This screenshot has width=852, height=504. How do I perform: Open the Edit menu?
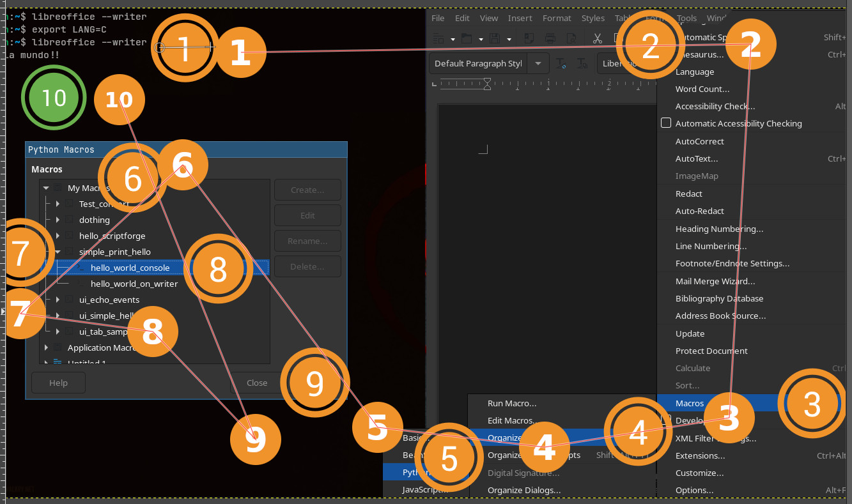(x=462, y=18)
